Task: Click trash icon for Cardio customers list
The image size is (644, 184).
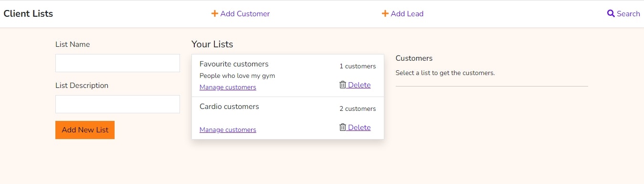Action: [343, 127]
